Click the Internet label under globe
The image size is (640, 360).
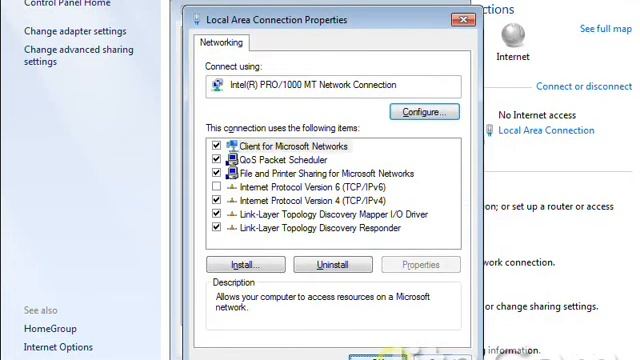click(513, 57)
